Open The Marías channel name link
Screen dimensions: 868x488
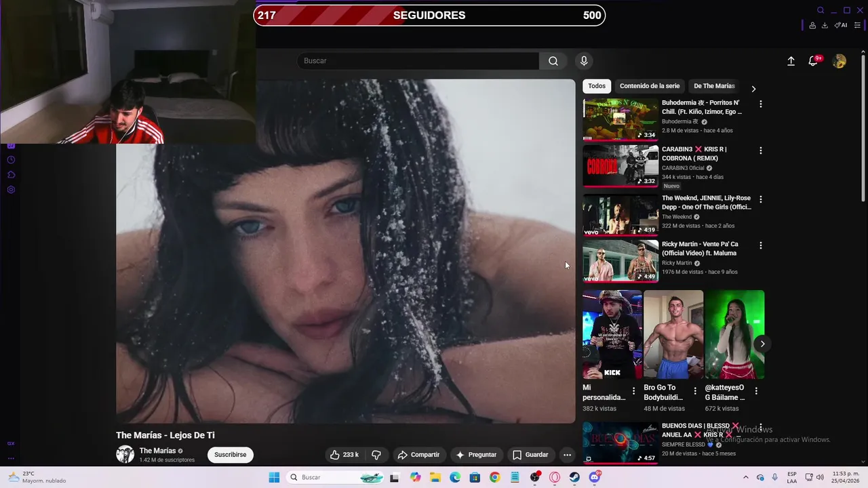pos(157,451)
